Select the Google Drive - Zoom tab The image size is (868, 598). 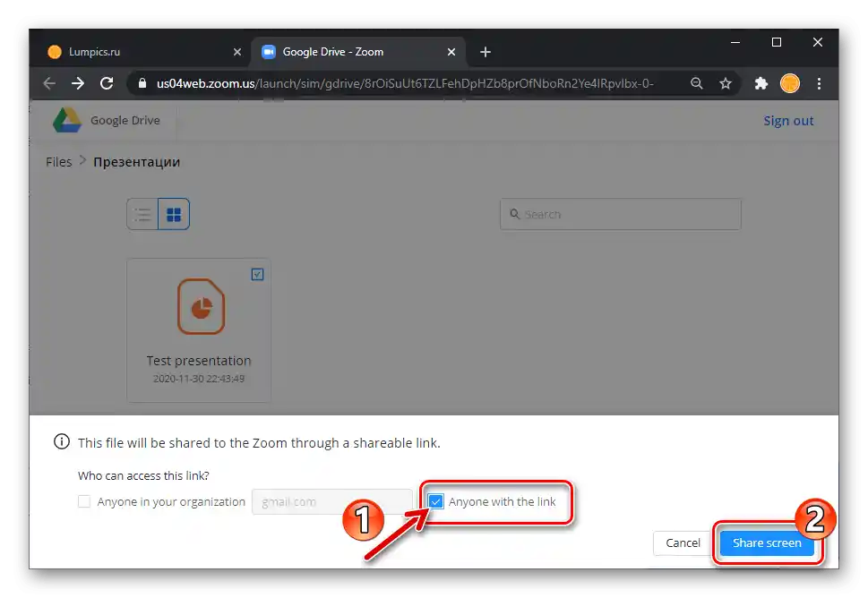click(x=358, y=52)
